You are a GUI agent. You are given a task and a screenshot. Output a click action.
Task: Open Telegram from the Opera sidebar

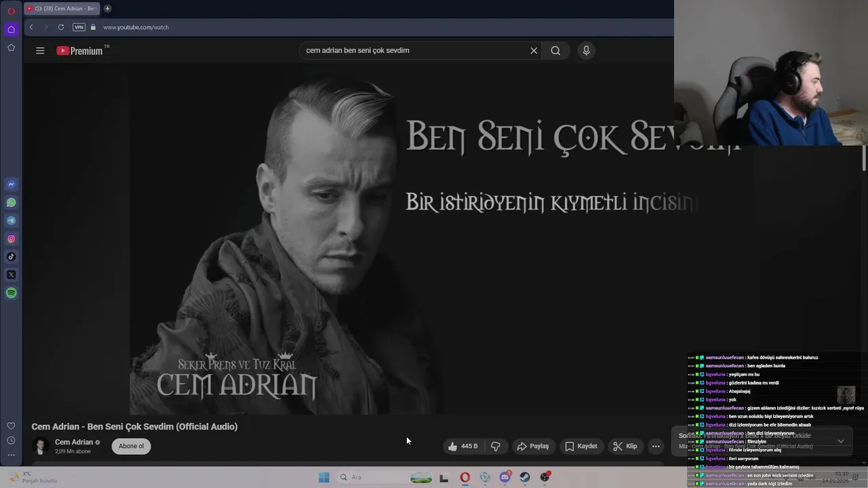[x=11, y=220]
